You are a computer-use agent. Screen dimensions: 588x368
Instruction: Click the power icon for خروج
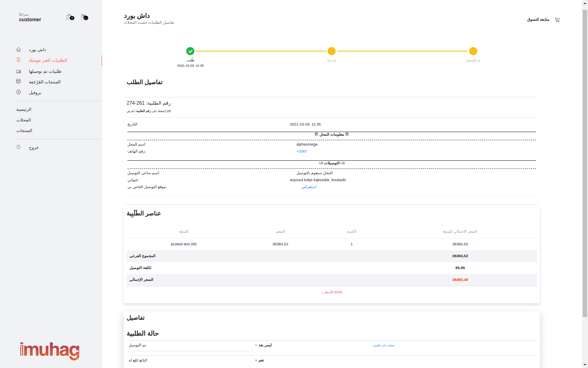click(x=18, y=147)
